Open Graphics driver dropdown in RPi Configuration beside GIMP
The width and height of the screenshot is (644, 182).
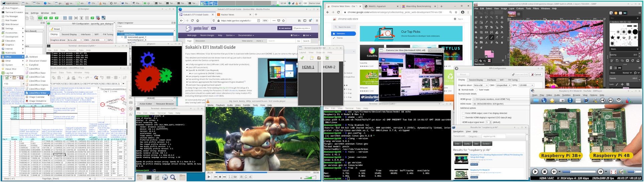coord(481,85)
